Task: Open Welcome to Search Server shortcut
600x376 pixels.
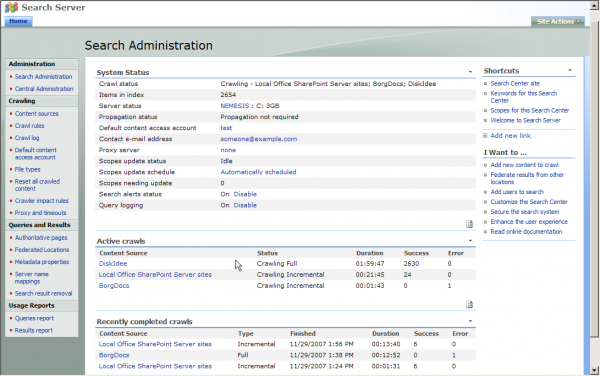Action: 525,120
